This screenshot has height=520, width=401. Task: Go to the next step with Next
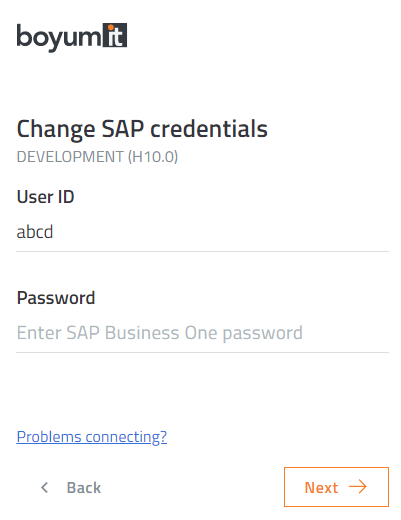tap(336, 487)
